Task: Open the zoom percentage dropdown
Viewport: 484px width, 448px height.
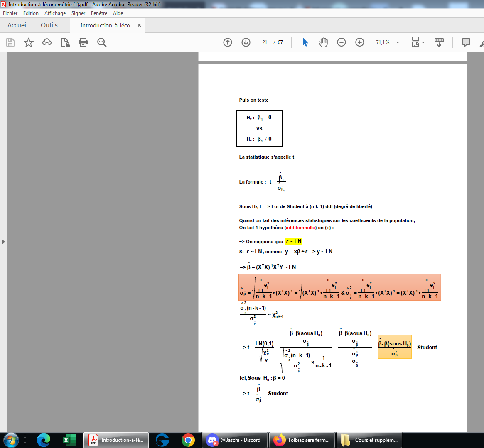Action: (x=398, y=42)
